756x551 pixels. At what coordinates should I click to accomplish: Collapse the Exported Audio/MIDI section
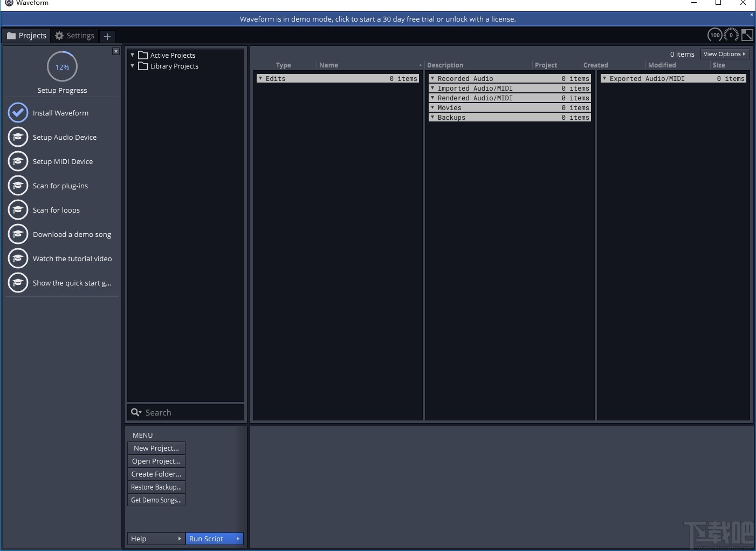click(x=604, y=78)
